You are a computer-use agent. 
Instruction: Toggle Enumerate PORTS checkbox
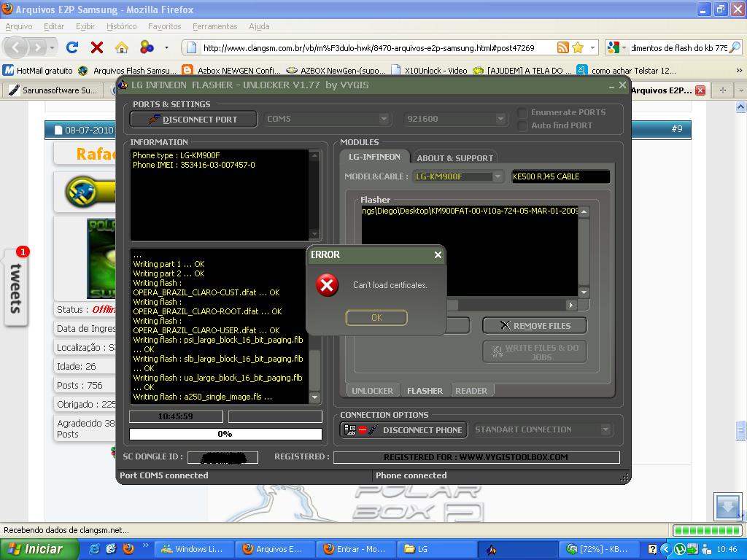[x=522, y=113]
